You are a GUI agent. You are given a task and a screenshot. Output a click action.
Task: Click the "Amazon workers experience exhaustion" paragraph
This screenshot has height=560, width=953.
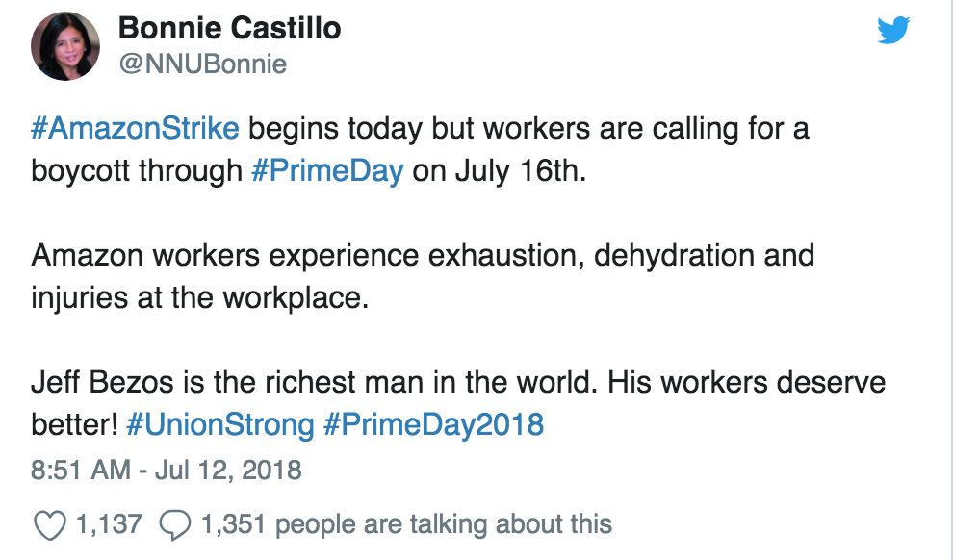(x=422, y=256)
